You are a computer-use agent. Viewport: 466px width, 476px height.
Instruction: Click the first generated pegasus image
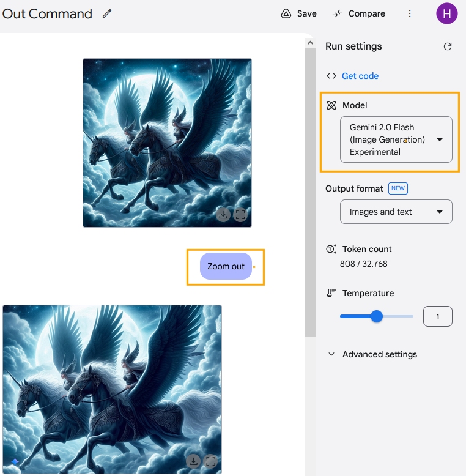click(x=167, y=143)
